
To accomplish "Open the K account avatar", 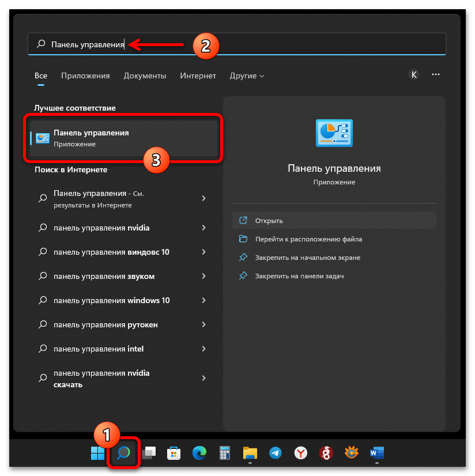I will (x=414, y=75).
